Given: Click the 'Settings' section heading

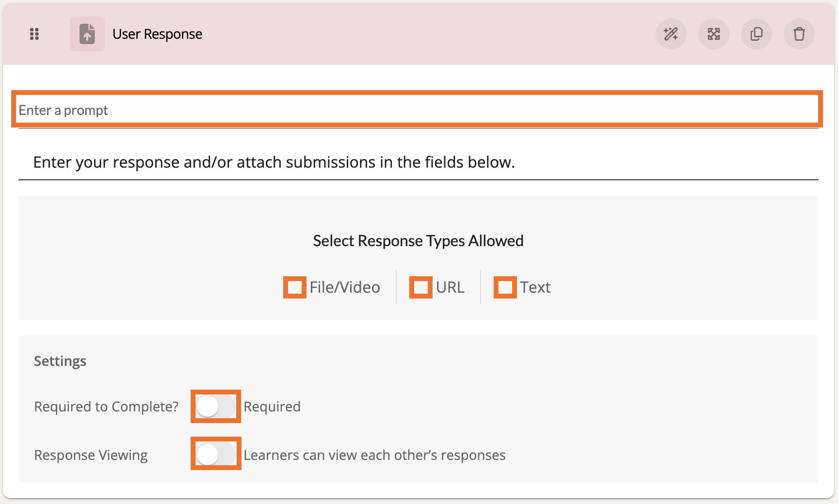Looking at the screenshot, I should coord(60,361).
